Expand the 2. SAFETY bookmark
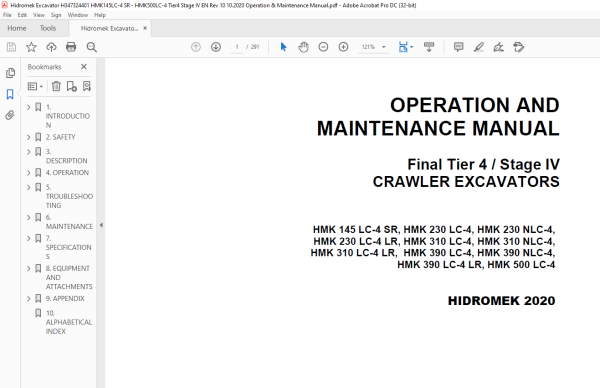The height and width of the screenshot is (388, 600). tap(29, 137)
